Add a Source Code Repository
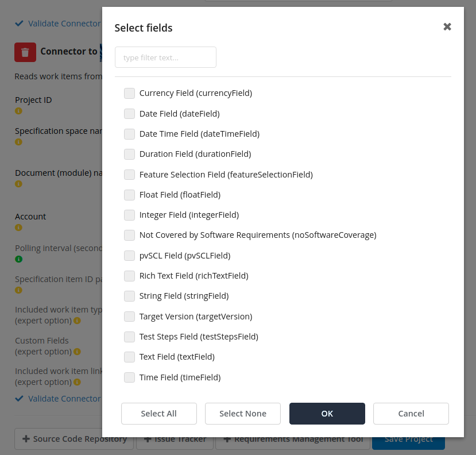The height and width of the screenshot is (455, 476). tap(74, 439)
